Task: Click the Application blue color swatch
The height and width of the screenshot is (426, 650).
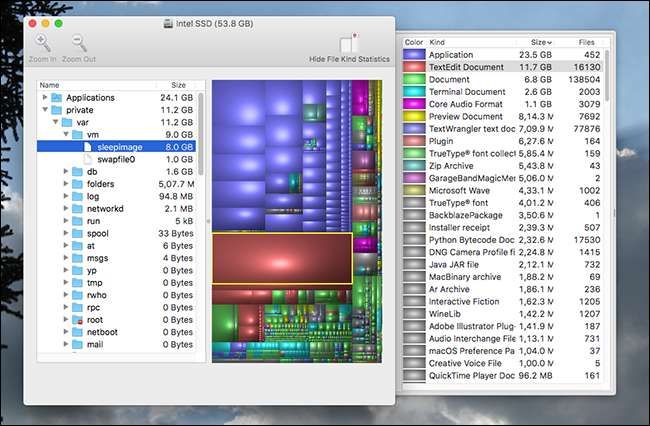Action: tap(414, 55)
